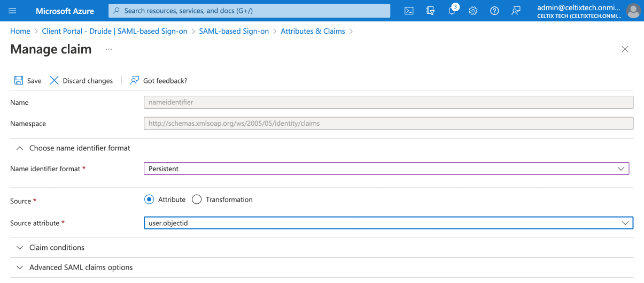The height and width of the screenshot is (283, 644).
Task: Select the Attribute source radio button
Action: click(x=149, y=200)
